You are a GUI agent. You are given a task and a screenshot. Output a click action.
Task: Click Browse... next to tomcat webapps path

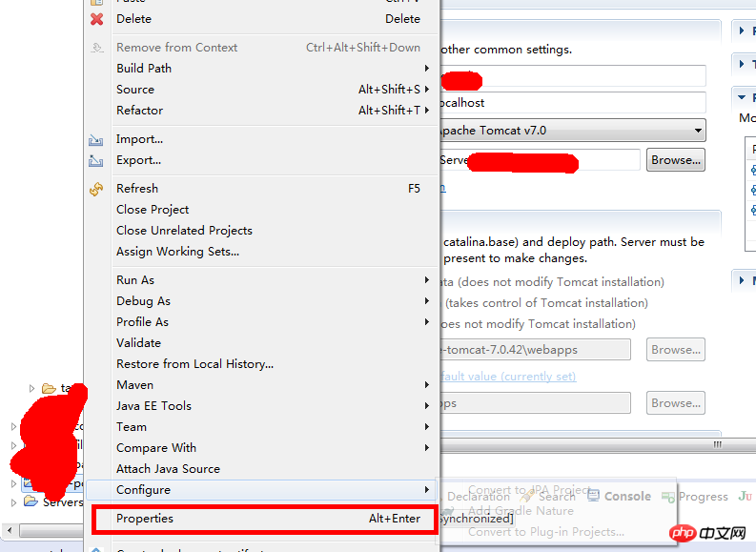coord(676,350)
